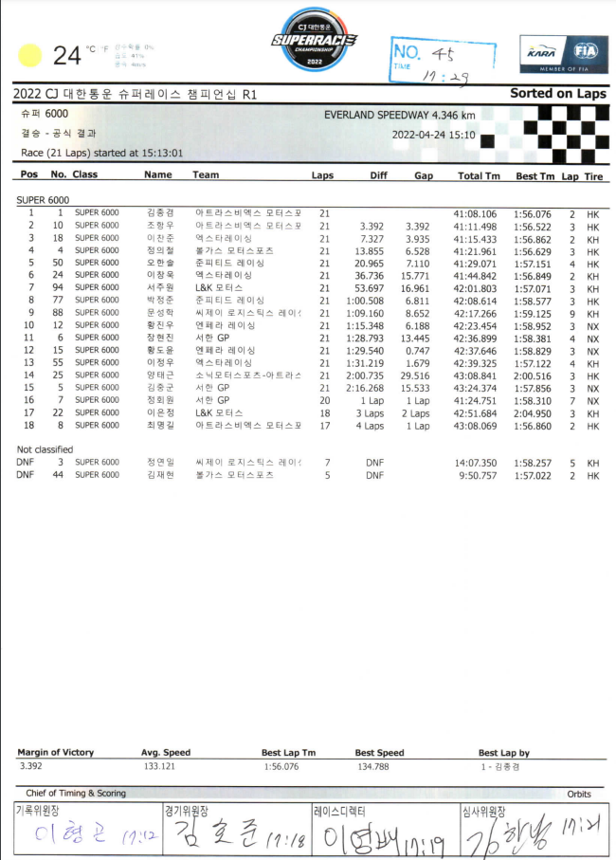This screenshot has height=860, width=616.
Task: Select the diff value 13.855
Action: 369,252
